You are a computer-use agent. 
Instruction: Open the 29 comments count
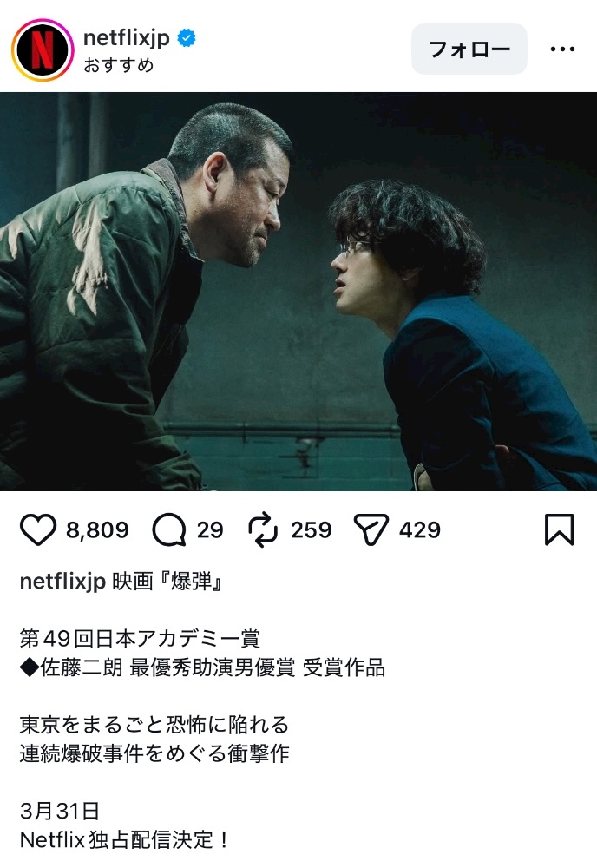[x=210, y=529]
